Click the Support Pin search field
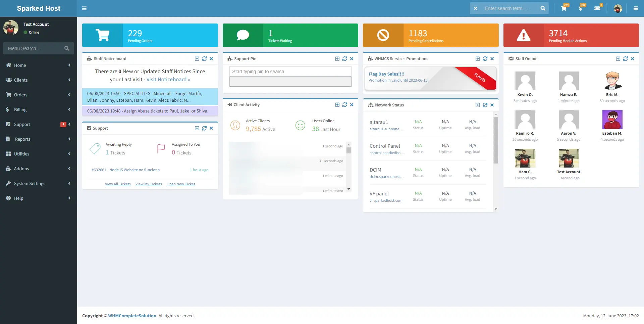The height and width of the screenshot is (324, 644). pyautogui.click(x=290, y=72)
